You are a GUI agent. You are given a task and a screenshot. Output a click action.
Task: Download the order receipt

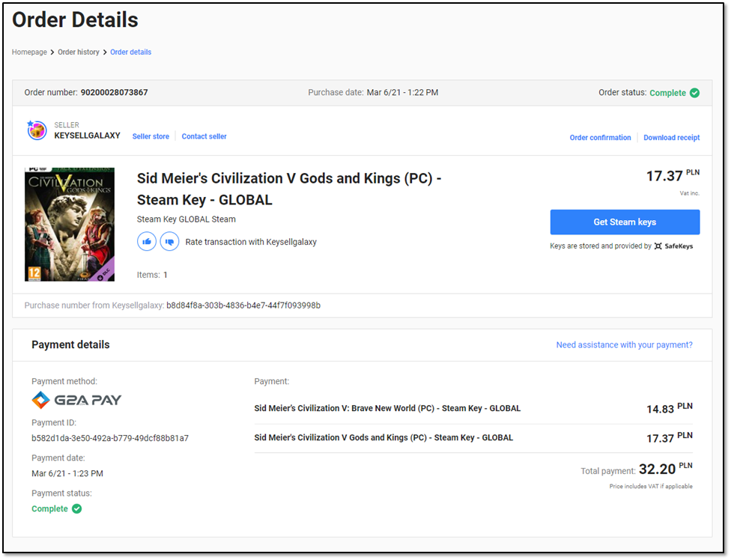[x=672, y=136]
